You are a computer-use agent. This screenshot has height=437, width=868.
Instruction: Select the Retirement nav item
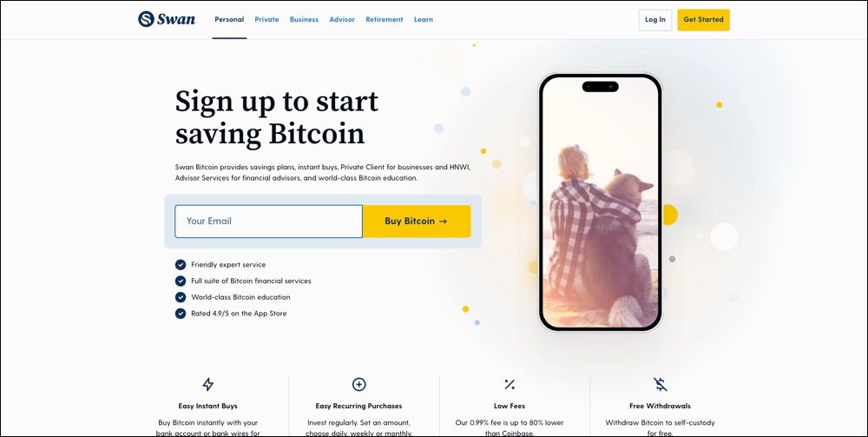point(385,19)
